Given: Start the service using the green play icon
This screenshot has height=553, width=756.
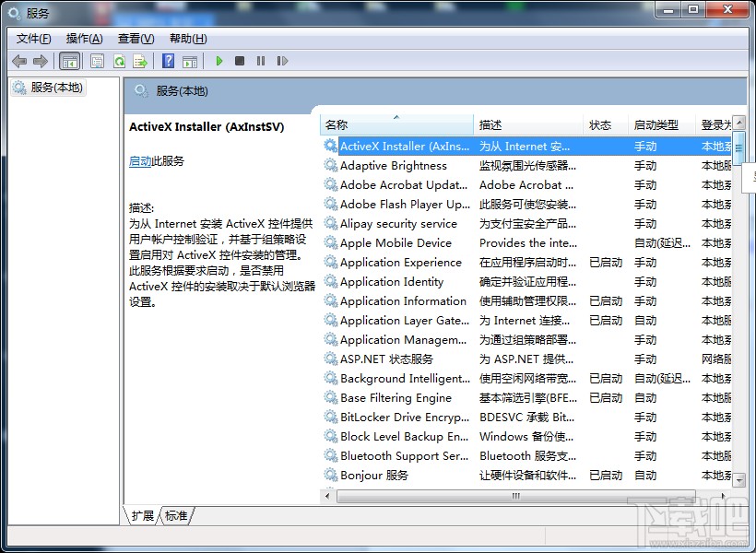Looking at the screenshot, I should (x=219, y=60).
